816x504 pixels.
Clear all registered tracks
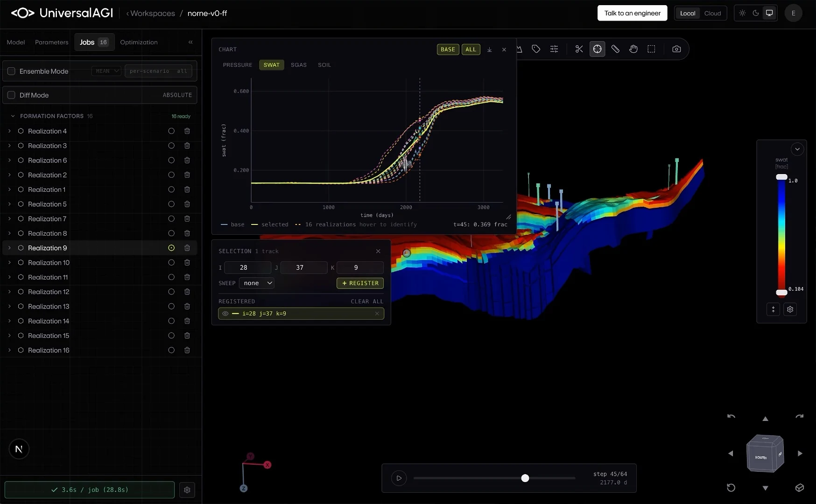367,301
